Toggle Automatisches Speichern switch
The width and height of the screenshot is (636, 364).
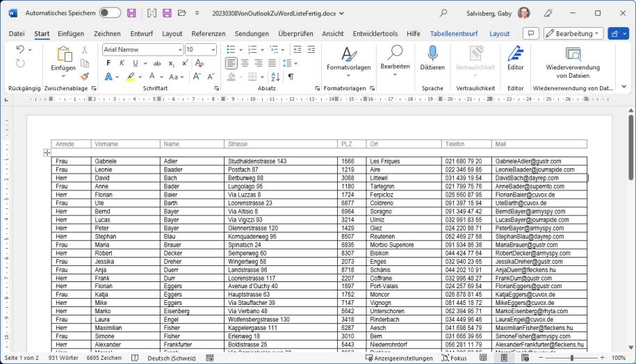pyautogui.click(x=109, y=13)
